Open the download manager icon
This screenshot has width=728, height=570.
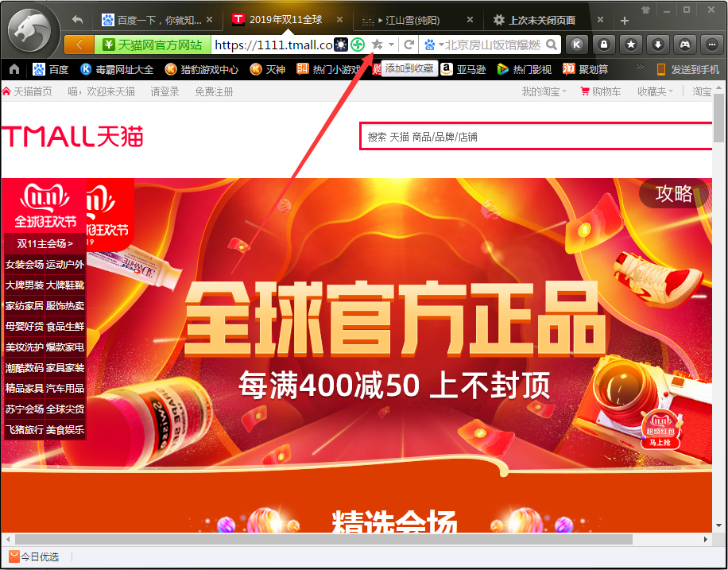coord(657,45)
